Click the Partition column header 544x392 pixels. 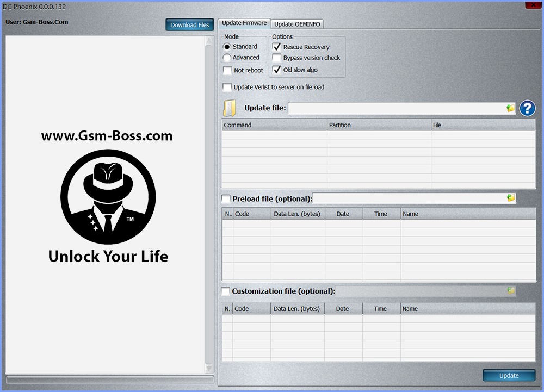click(x=379, y=125)
